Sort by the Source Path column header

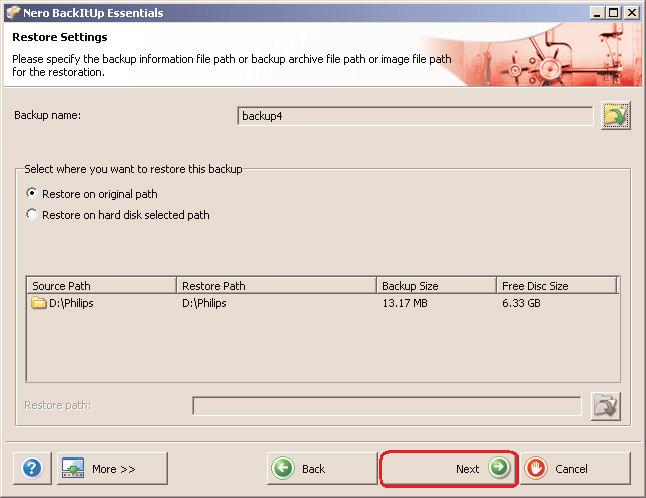101,285
